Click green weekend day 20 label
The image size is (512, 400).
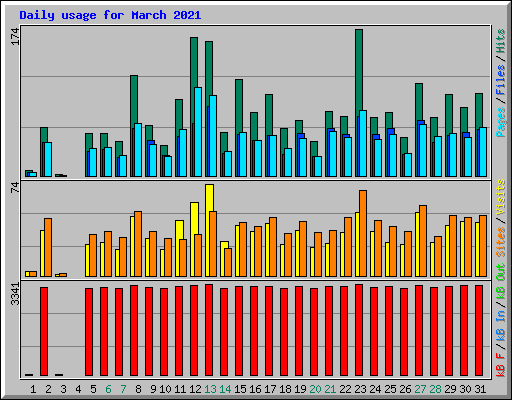pyautogui.click(x=315, y=389)
